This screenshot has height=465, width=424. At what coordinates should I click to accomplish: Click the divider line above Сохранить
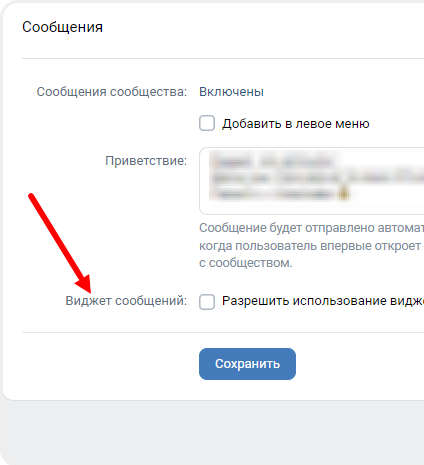(223, 332)
